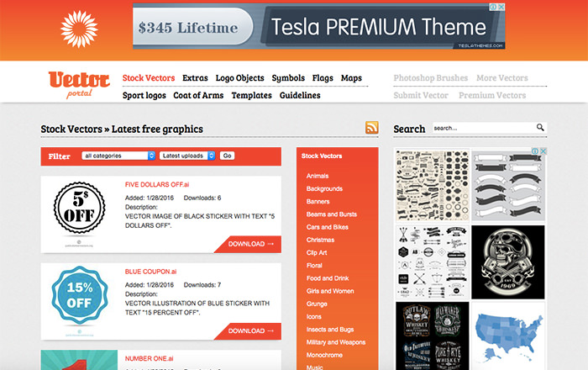
Task: Click the NUMBER ONE teal thumbnail
Action: (79, 360)
